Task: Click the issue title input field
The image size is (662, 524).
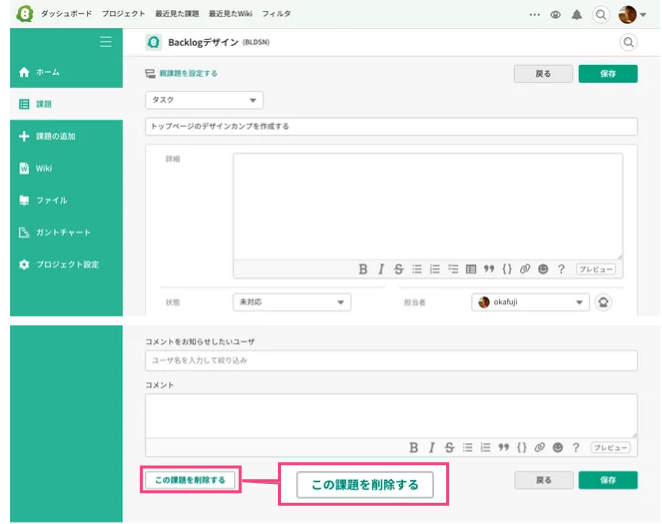Action: click(x=391, y=127)
